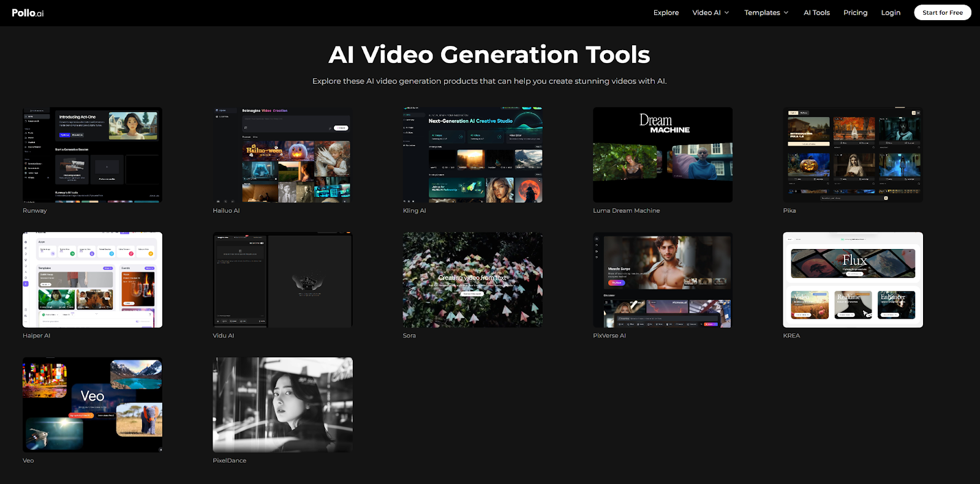Open the Explore menu item

(x=666, y=13)
